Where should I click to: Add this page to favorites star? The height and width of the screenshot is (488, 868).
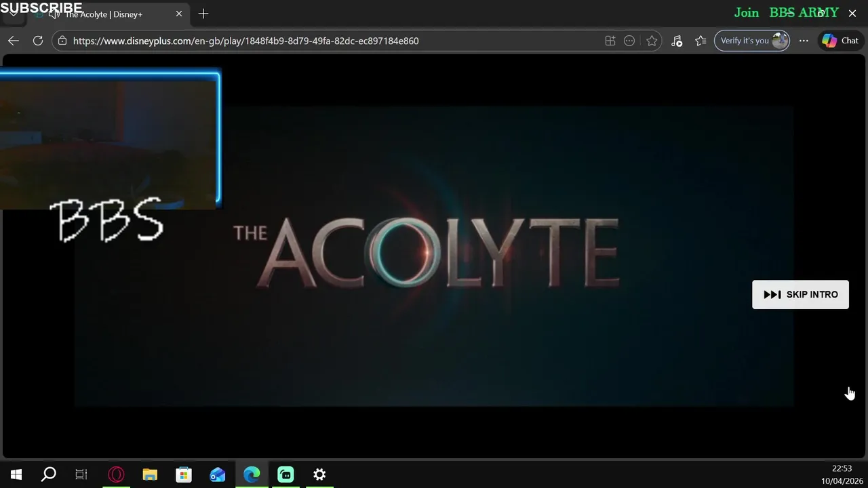[x=652, y=41]
